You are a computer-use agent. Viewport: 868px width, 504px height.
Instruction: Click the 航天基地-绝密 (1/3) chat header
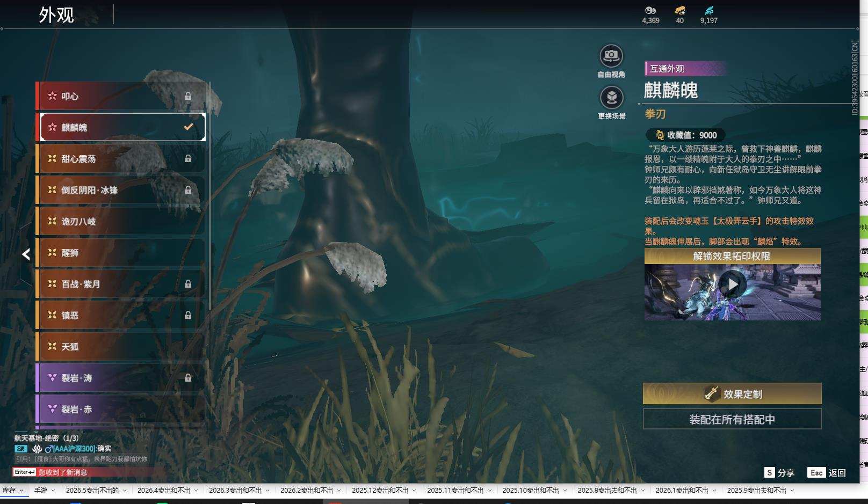(x=47, y=438)
